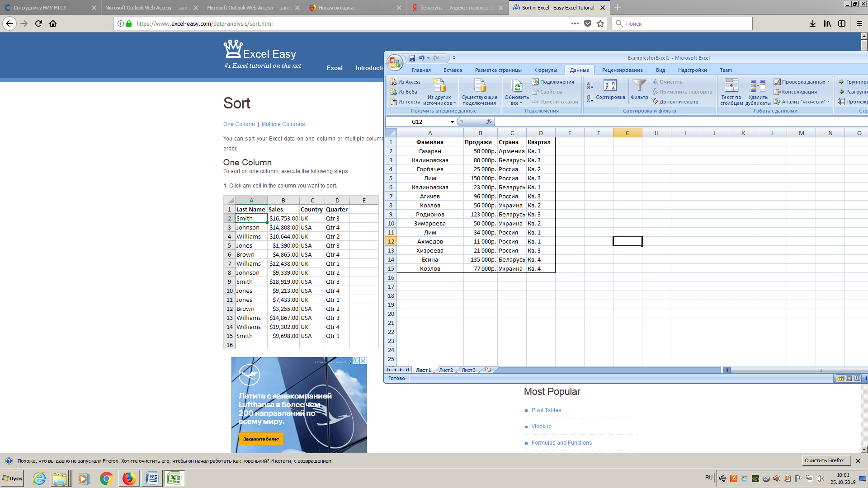Insert a new worksheet tab icon
The width and height of the screenshot is (868, 488).
coord(488,370)
